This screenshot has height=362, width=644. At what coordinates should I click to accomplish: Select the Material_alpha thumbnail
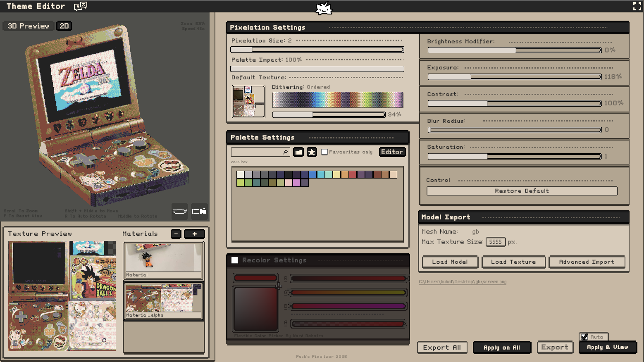(164, 301)
